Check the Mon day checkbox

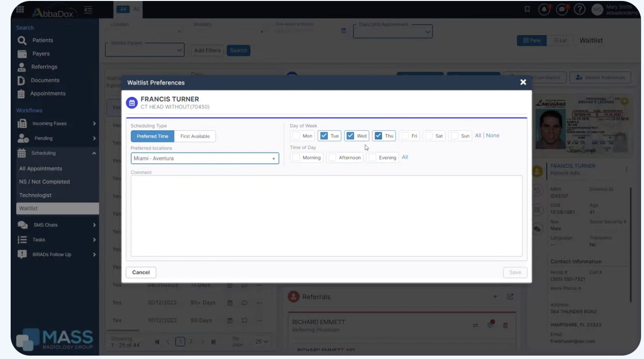coord(296,136)
